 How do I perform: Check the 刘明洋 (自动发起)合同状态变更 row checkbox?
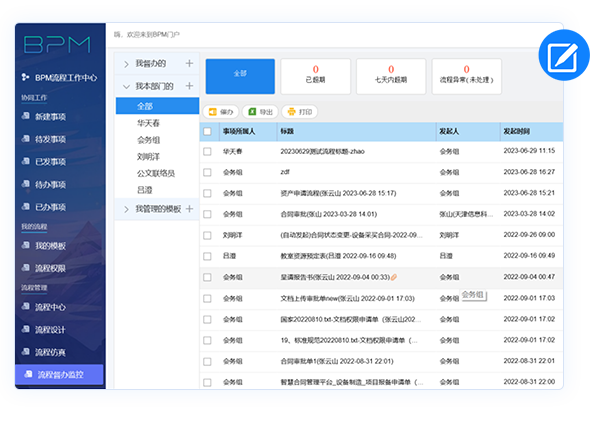click(207, 235)
